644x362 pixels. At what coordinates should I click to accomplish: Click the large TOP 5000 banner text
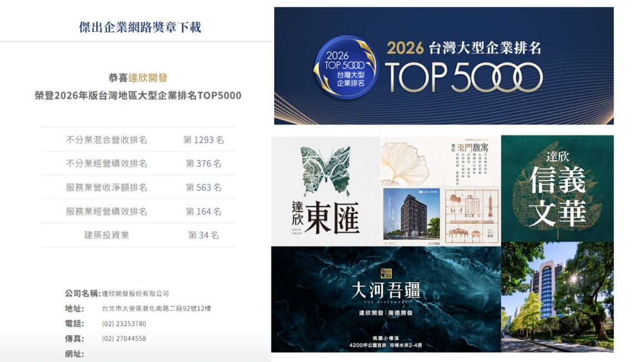464,77
